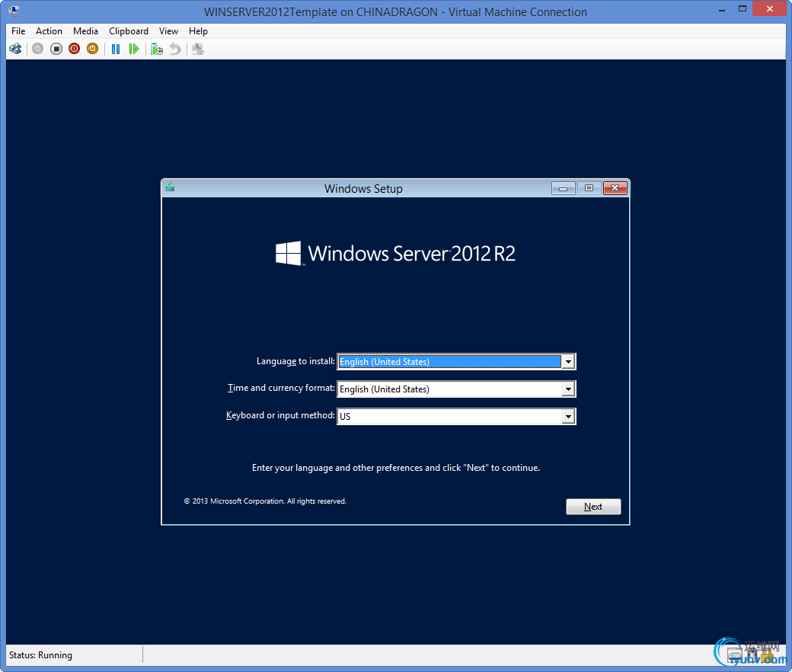
Task: Click the red Shut Down toolbar icon
Action: 75,49
